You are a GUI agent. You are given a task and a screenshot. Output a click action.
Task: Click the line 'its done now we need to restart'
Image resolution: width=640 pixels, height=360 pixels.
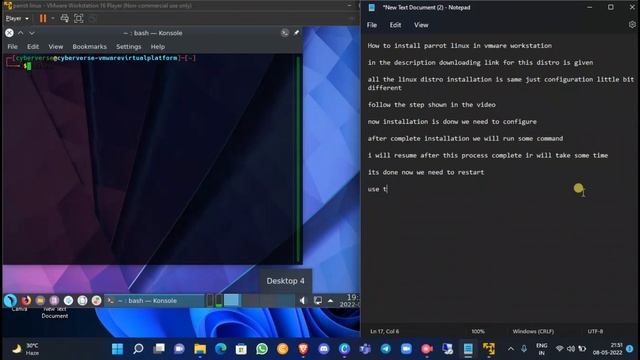coord(426,172)
